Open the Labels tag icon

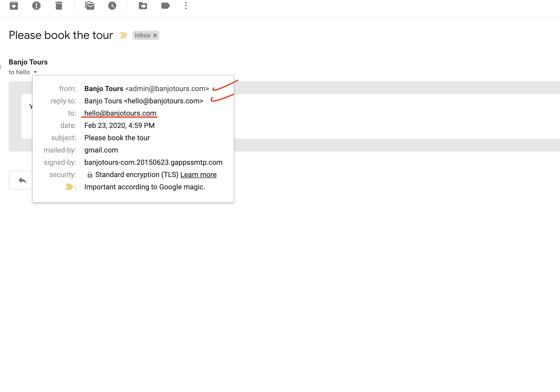tap(165, 6)
